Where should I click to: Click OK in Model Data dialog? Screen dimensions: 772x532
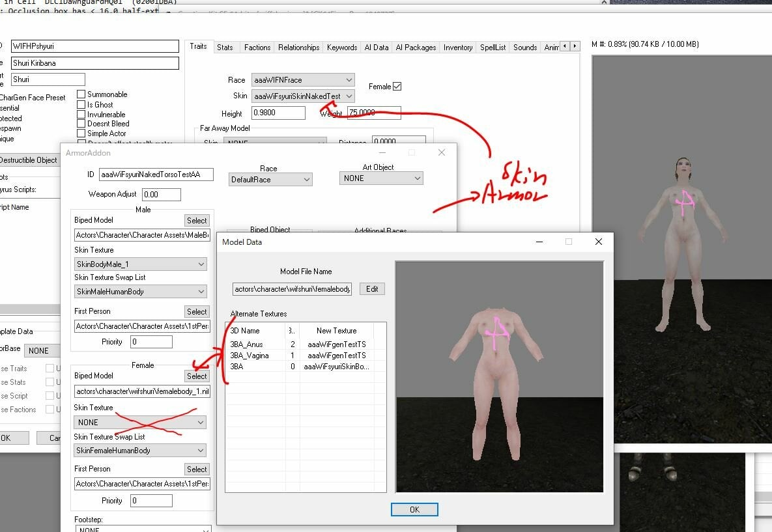pos(414,509)
